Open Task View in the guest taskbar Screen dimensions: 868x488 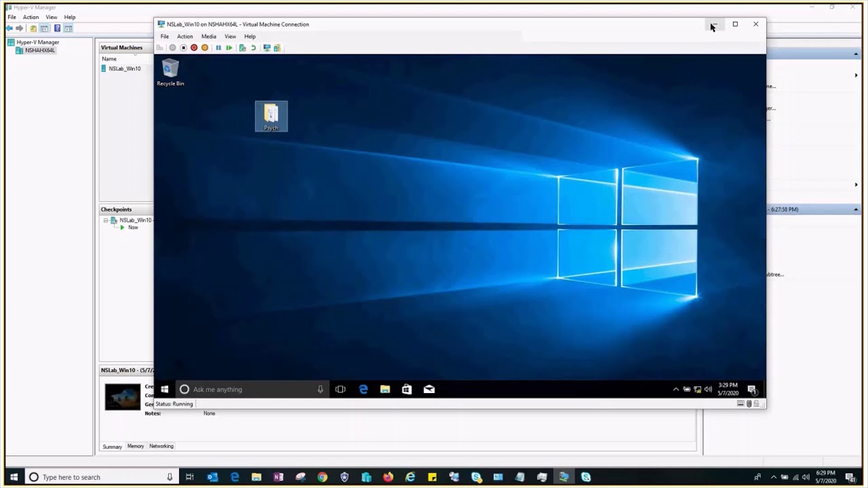[x=340, y=389]
